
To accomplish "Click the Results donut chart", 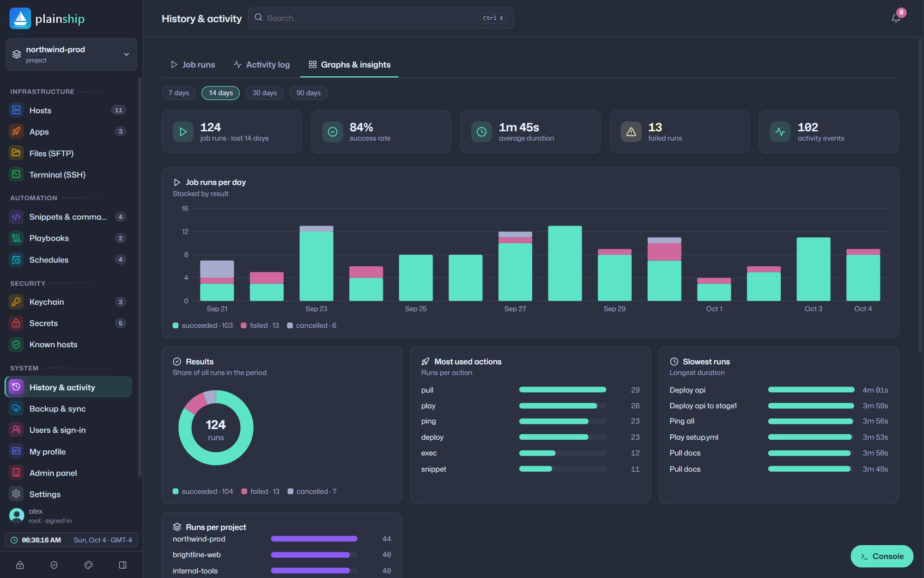I will tap(216, 428).
